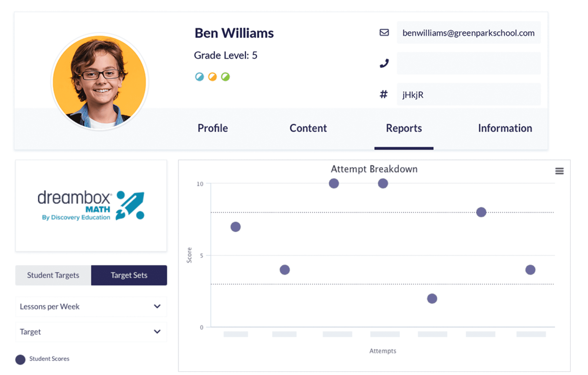Switch to the Profile tab
588x375 pixels.
point(213,128)
